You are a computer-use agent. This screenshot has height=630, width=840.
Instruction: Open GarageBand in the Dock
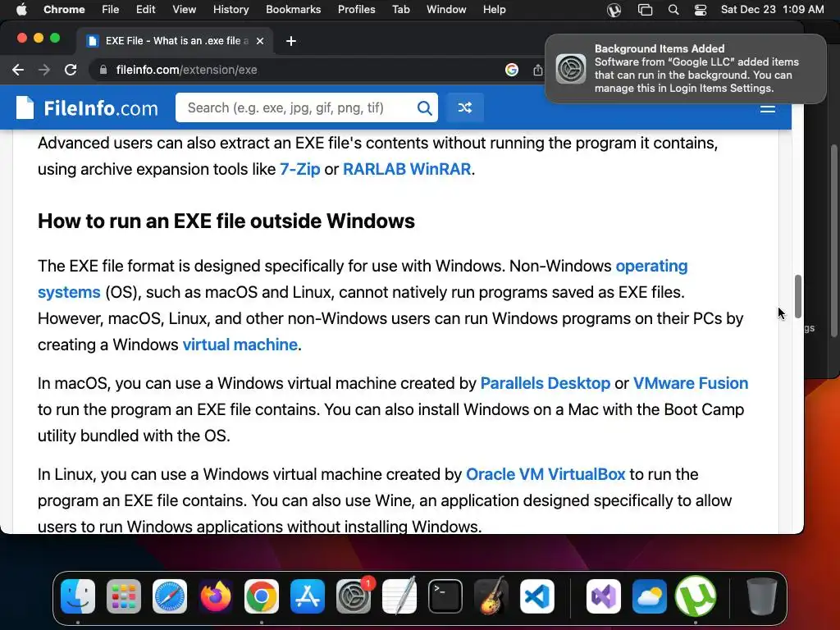point(491,596)
